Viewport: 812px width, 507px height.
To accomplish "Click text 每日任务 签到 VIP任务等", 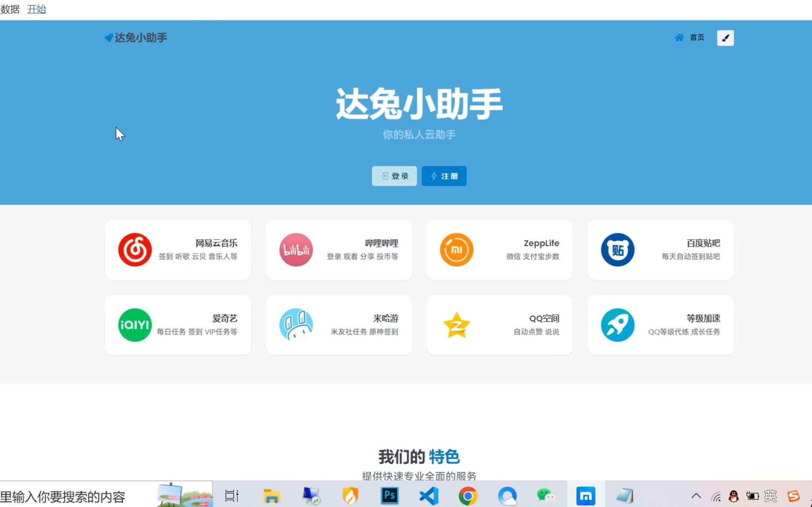I will coord(197,332).
